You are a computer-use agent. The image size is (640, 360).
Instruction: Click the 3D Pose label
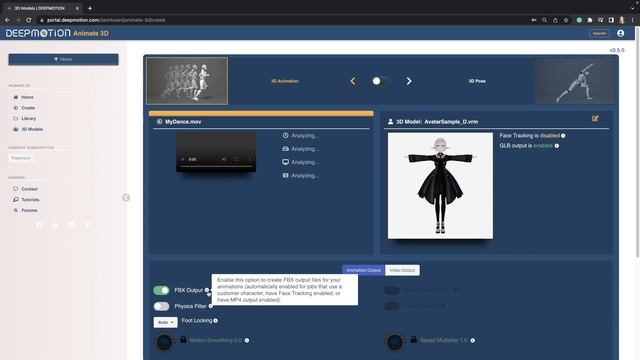pyautogui.click(x=477, y=81)
